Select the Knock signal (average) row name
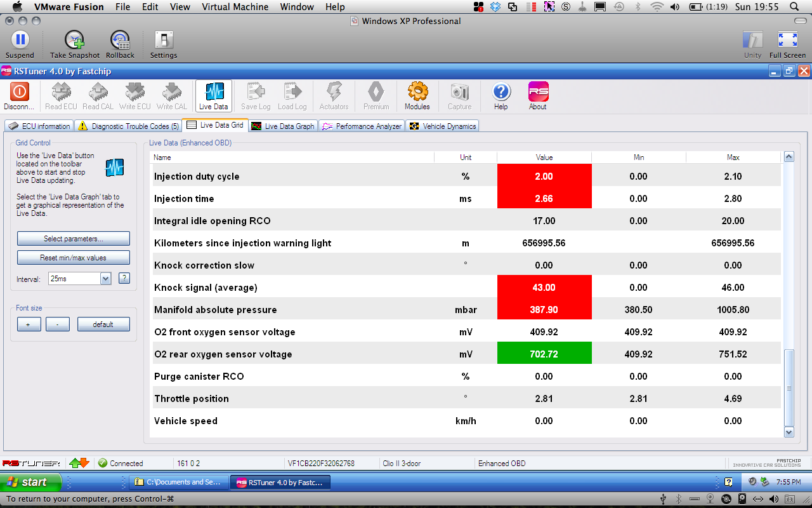 [206, 288]
